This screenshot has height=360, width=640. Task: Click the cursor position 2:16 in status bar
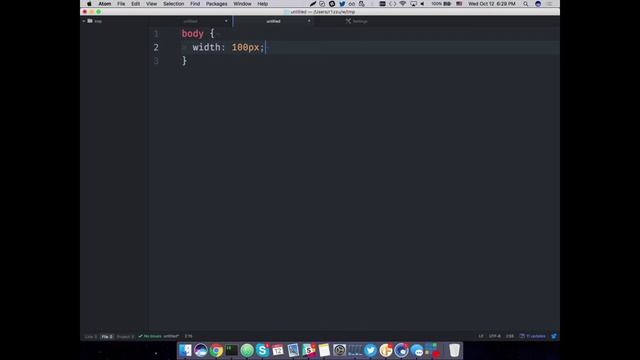coord(188,336)
